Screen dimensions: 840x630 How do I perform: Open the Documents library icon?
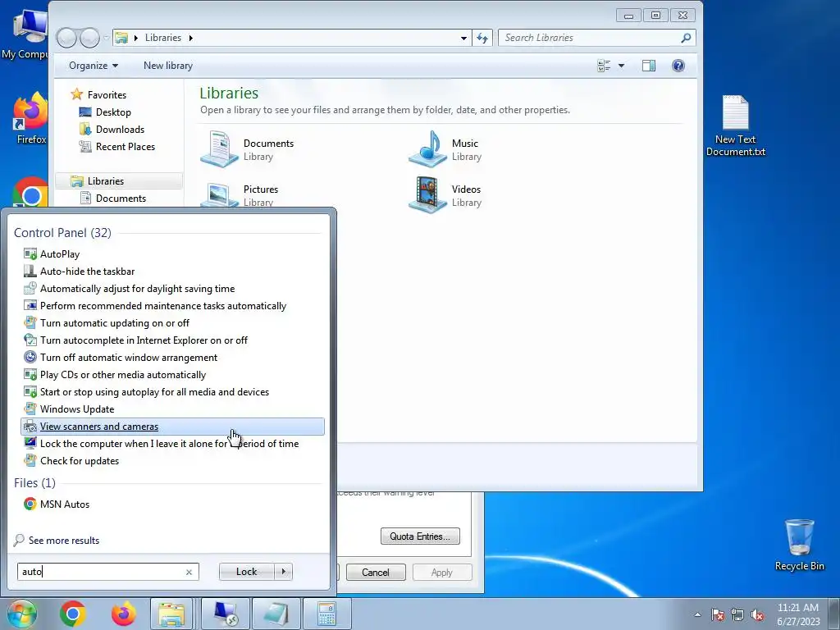click(x=218, y=149)
